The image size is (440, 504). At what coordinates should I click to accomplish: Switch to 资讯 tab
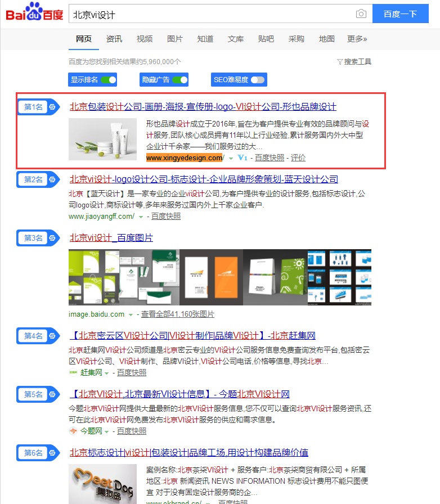coord(114,39)
